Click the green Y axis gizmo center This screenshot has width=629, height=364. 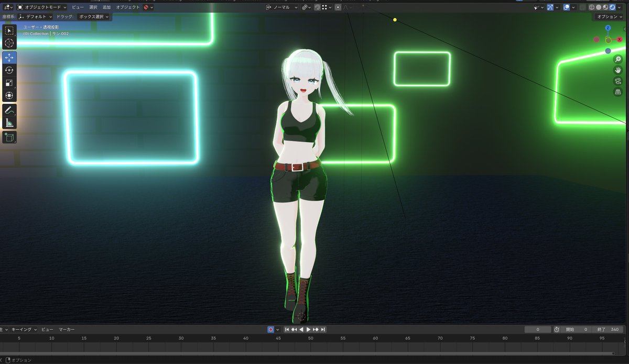point(608,40)
